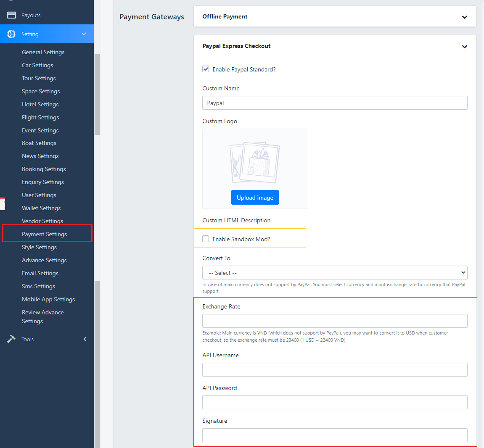Open Booking Settings page
The height and width of the screenshot is (448, 484).
(x=44, y=169)
